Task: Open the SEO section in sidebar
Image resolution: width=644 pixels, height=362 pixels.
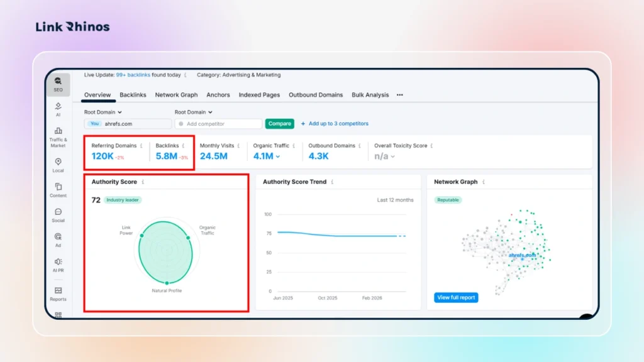Action: coord(58,85)
